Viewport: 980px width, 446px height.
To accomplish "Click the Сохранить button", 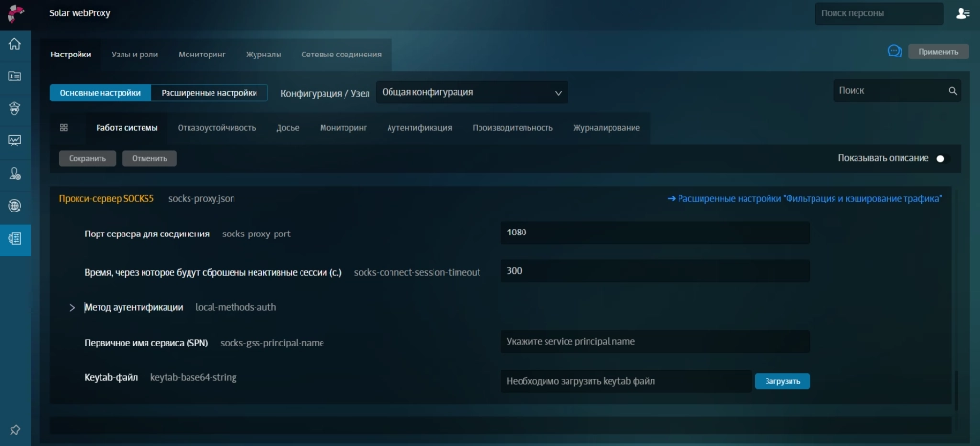I will [87, 159].
